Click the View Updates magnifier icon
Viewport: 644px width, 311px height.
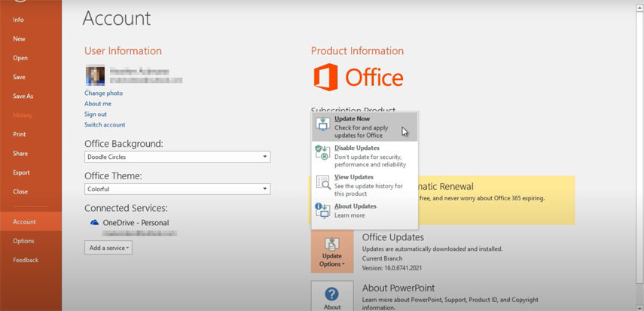click(323, 182)
